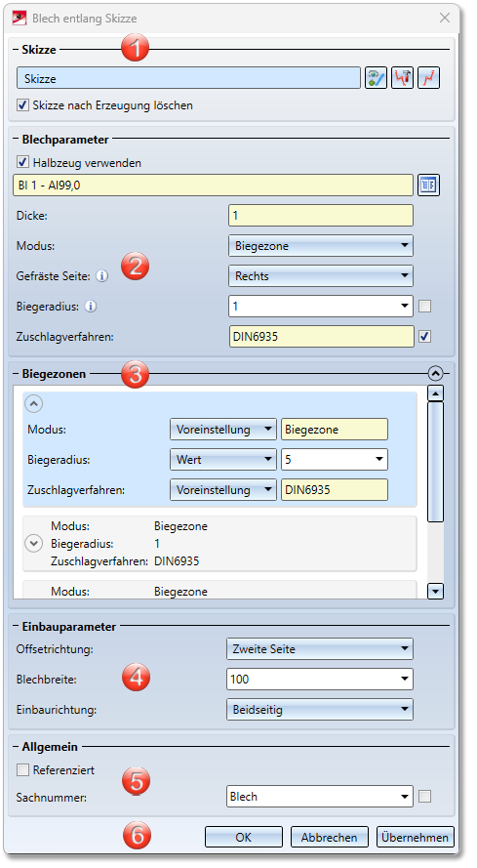
Task: Toggle Skizze nach Erzeugung löschen checkbox
Action: (22, 105)
